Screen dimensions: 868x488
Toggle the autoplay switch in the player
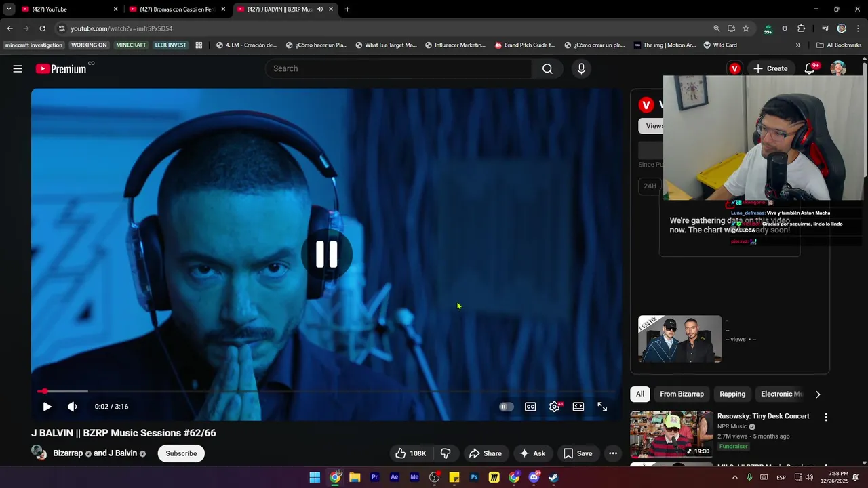[x=507, y=407]
